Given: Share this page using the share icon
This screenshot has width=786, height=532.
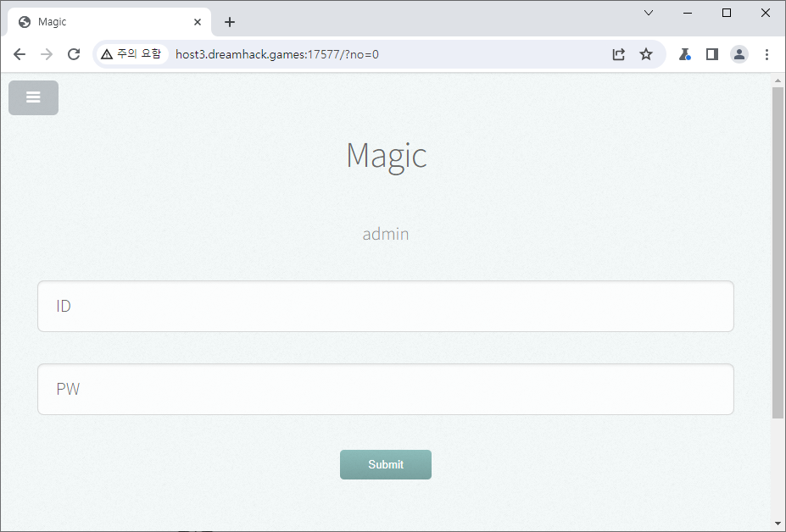Looking at the screenshot, I should (619, 54).
